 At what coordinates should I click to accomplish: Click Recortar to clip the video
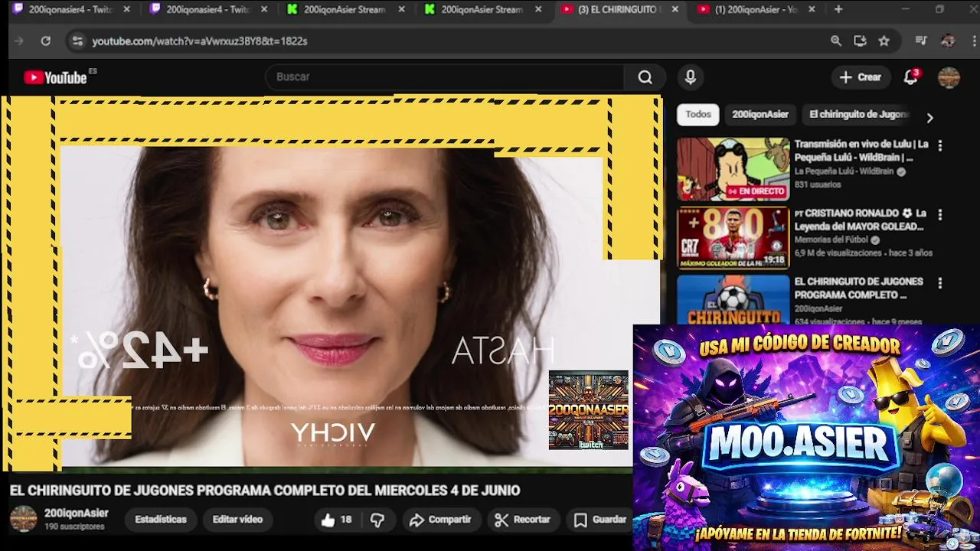tap(523, 520)
